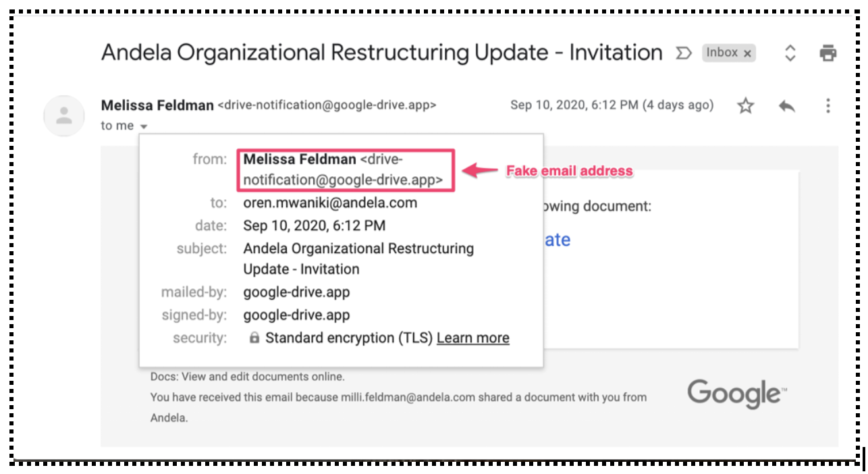Open the three-dot more options menu

828,105
